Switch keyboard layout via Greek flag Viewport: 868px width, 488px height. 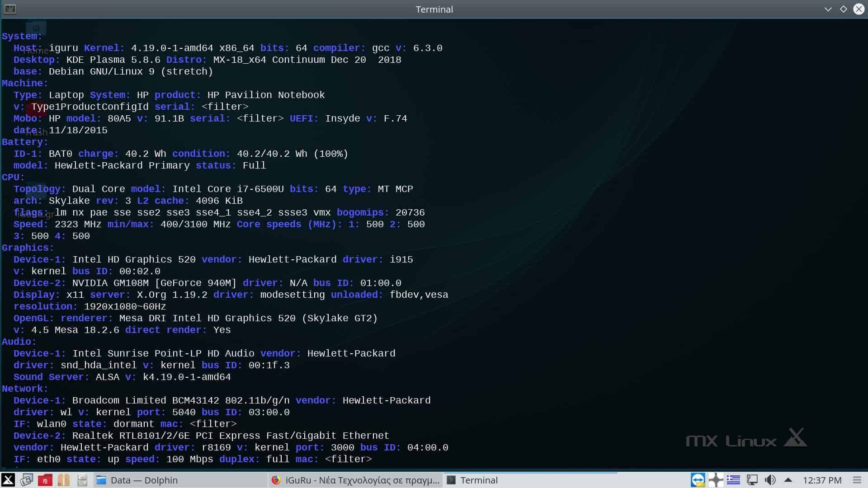click(733, 480)
